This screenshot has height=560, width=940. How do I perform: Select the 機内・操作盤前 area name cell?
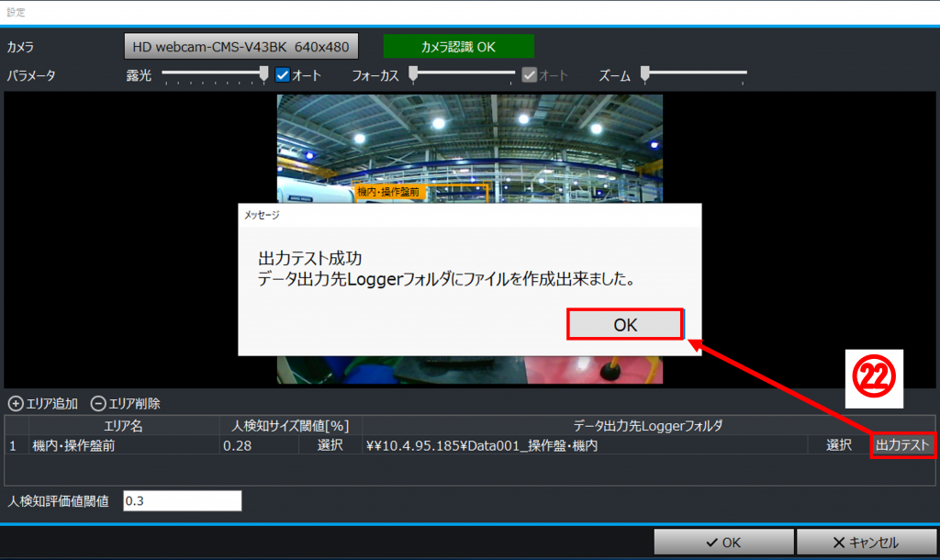click(124, 445)
